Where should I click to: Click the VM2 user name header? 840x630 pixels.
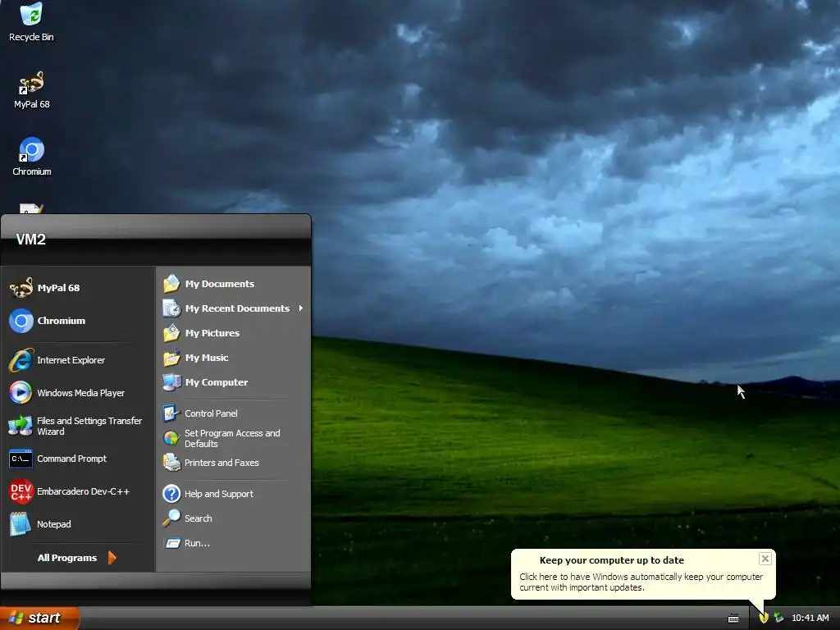[30, 240]
